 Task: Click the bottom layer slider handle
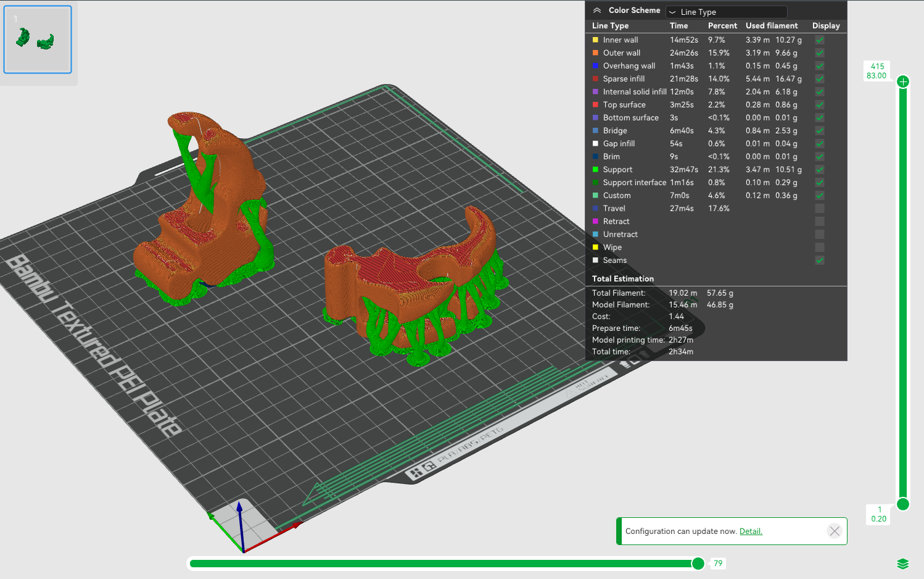click(x=903, y=504)
